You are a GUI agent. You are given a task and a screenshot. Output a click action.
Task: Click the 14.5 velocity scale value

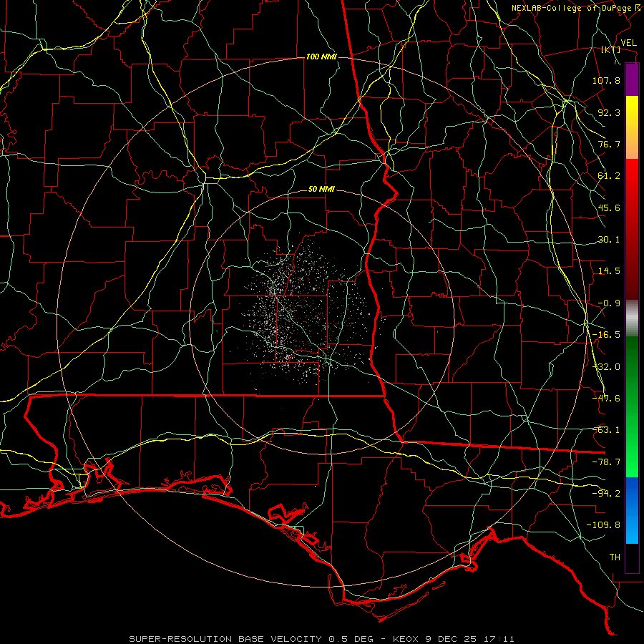[609, 271]
